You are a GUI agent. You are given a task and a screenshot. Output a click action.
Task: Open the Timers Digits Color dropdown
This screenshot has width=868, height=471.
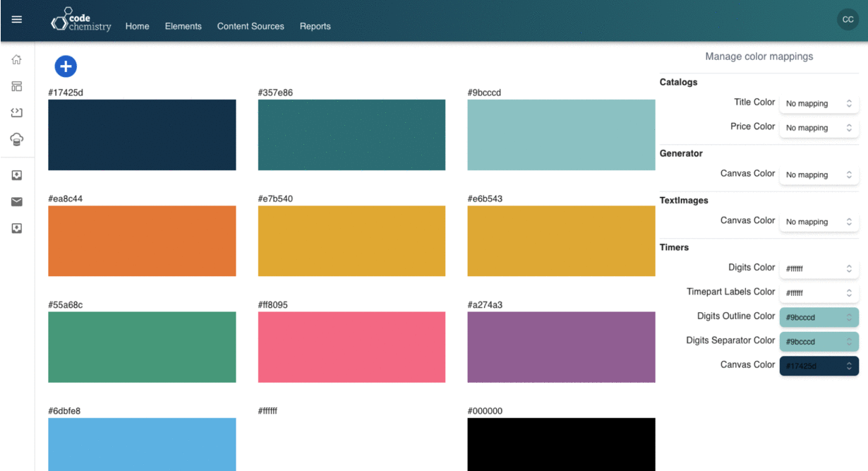click(x=819, y=268)
